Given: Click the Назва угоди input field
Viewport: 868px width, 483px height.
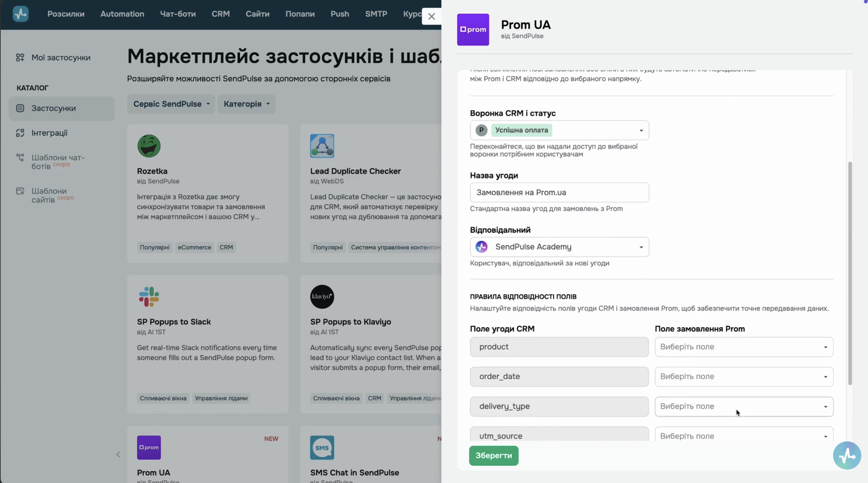Looking at the screenshot, I should [x=559, y=192].
